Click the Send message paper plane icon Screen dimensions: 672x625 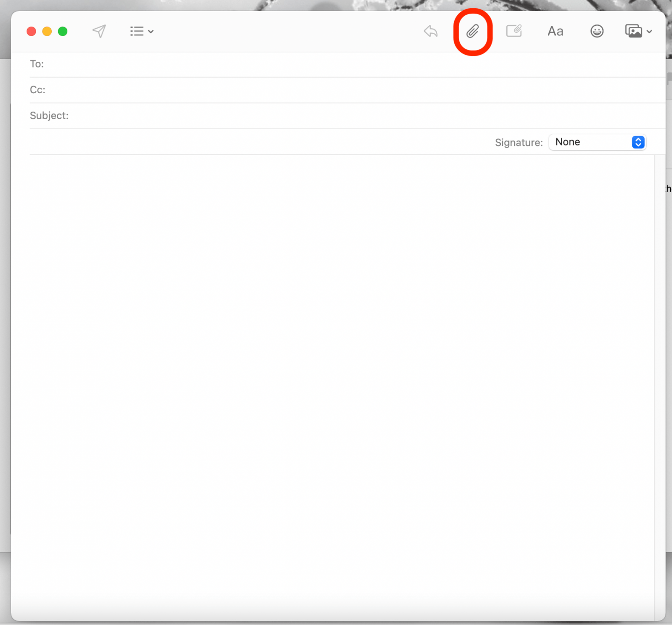pyautogui.click(x=99, y=31)
